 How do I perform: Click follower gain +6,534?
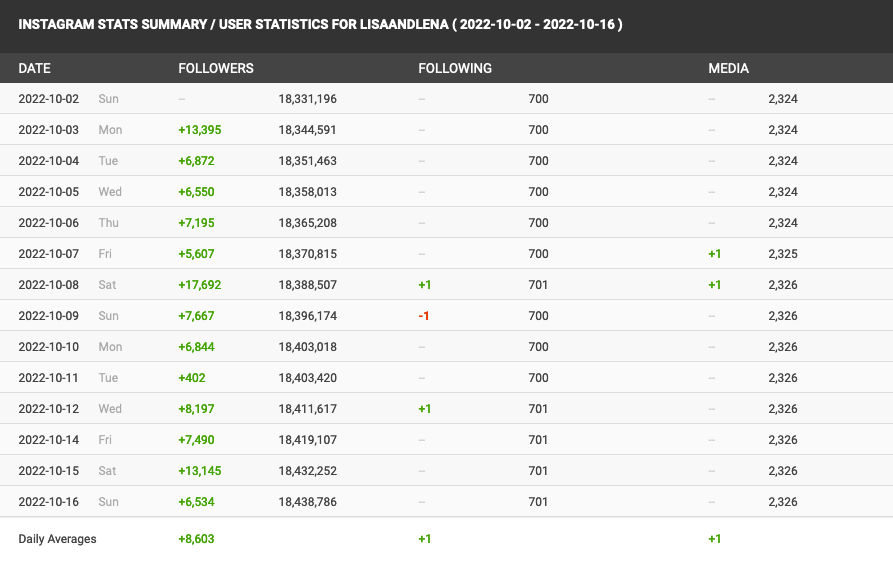point(196,502)
